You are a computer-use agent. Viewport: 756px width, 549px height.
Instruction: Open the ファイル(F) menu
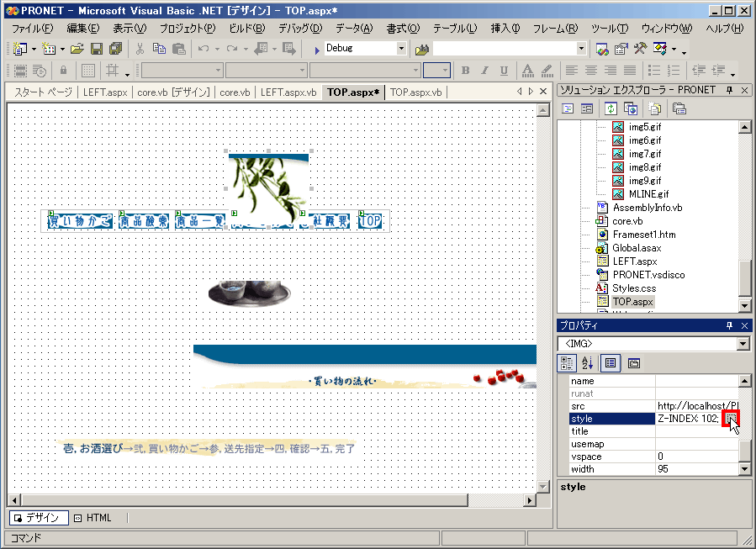[x=32, y=29]
